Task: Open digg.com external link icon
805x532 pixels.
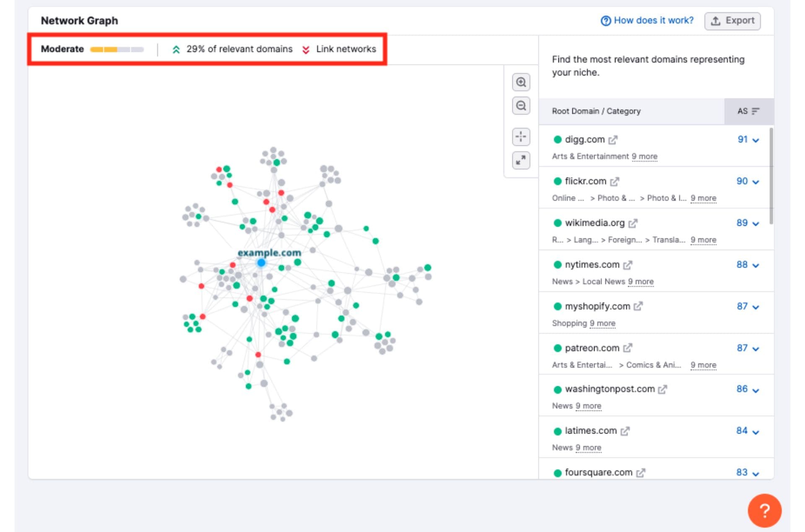Action: [x=613, y=140]
